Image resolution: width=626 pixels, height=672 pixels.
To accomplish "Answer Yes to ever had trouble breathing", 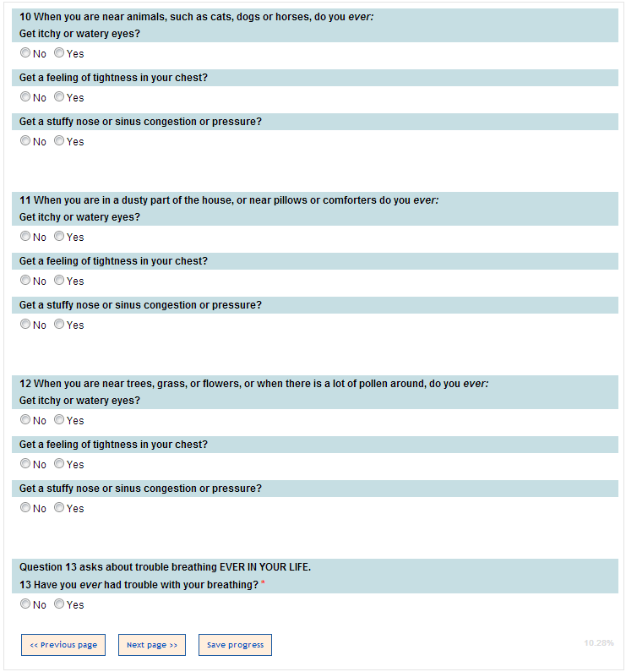I will click(59, 604).
